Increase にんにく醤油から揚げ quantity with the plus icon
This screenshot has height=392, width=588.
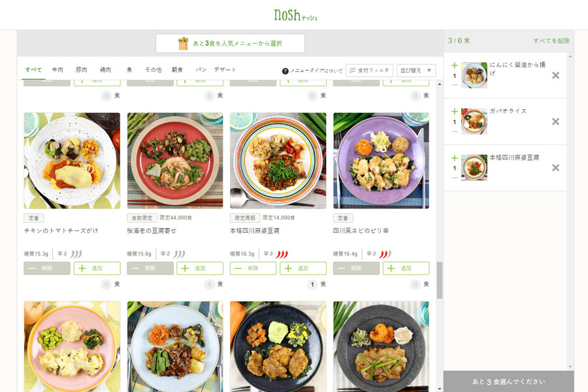tap(455, 65)
